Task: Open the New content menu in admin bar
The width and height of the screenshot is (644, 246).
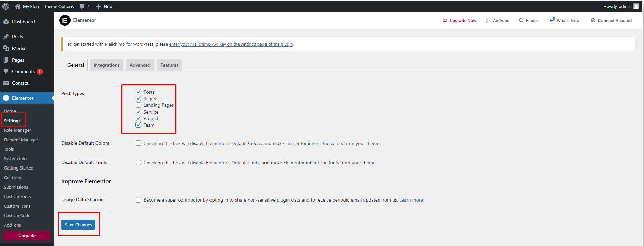Action: coord(104,6)
